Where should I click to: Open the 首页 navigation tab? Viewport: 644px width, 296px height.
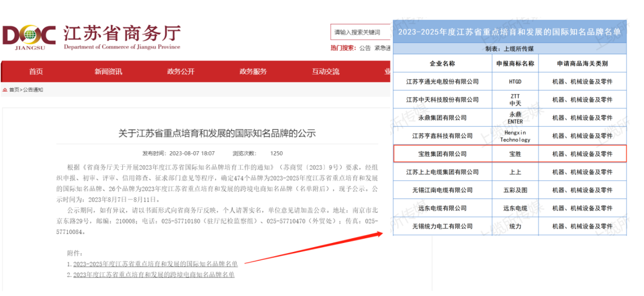(x=36, y=71)
